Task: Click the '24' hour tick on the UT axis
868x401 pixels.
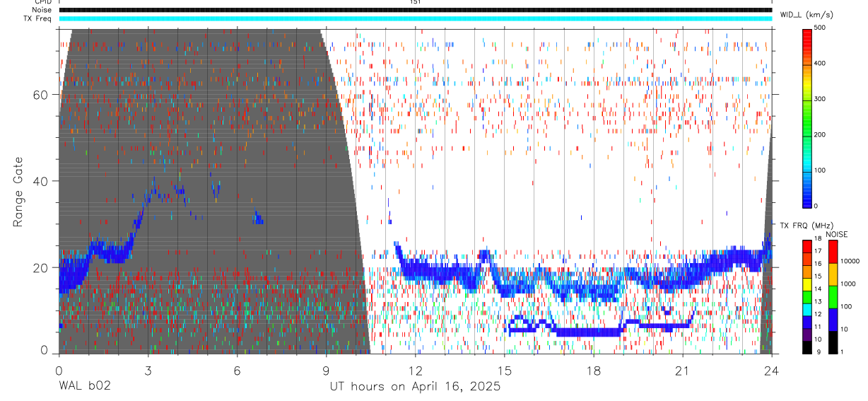Action: click(772, 370)
